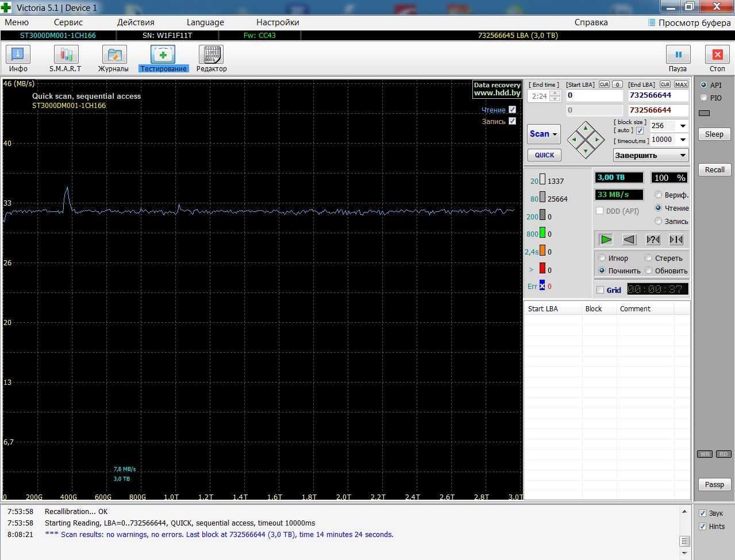The image size is (735, 560).
Task: Open the Редактор sector editor
Action: (x=211, y=59)
